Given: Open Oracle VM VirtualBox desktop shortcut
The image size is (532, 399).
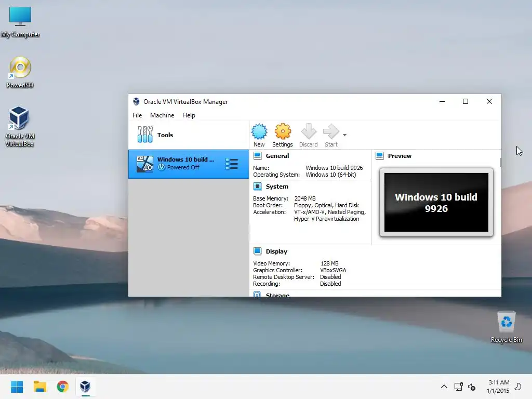Looking at the screenshot, I should tap(20, 127).
